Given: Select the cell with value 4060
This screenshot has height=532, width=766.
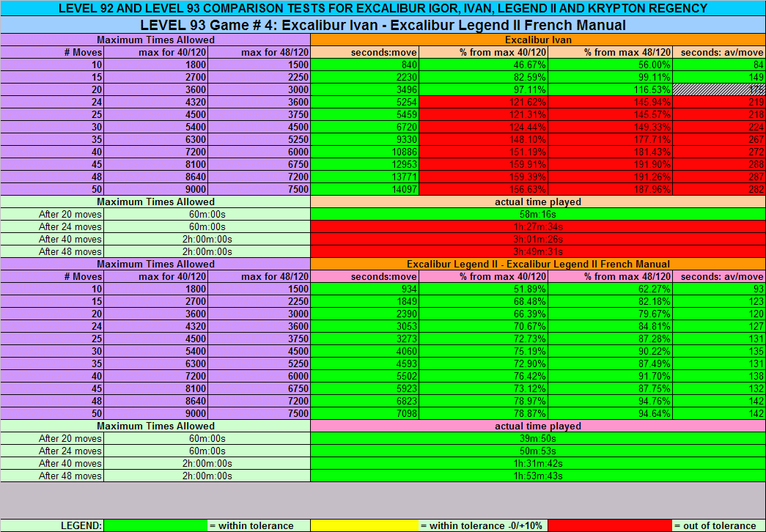Looking at the screenshot, I should tap(364, 351).
